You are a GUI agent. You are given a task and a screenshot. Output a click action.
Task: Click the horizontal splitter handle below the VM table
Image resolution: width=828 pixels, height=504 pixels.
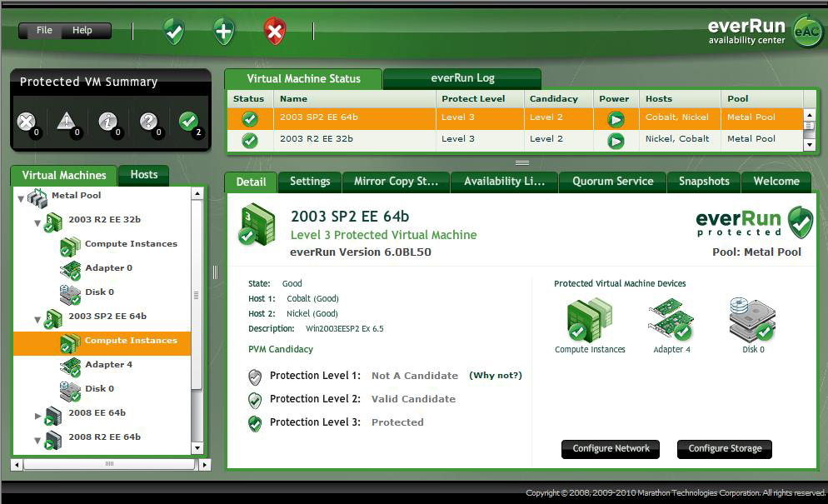click(522, 162)
